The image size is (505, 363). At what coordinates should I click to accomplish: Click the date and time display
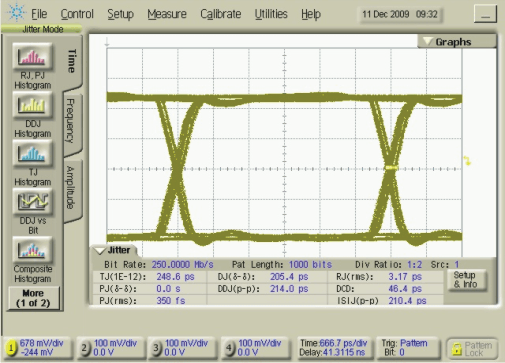tap(400, 14)
